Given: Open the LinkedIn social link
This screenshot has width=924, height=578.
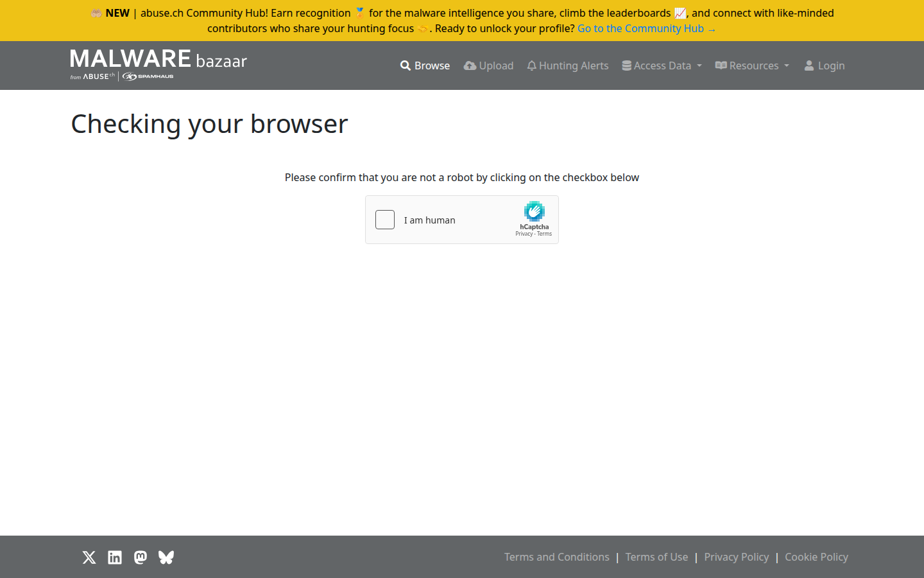Looking at the screenshot, I should coord(115,557).
